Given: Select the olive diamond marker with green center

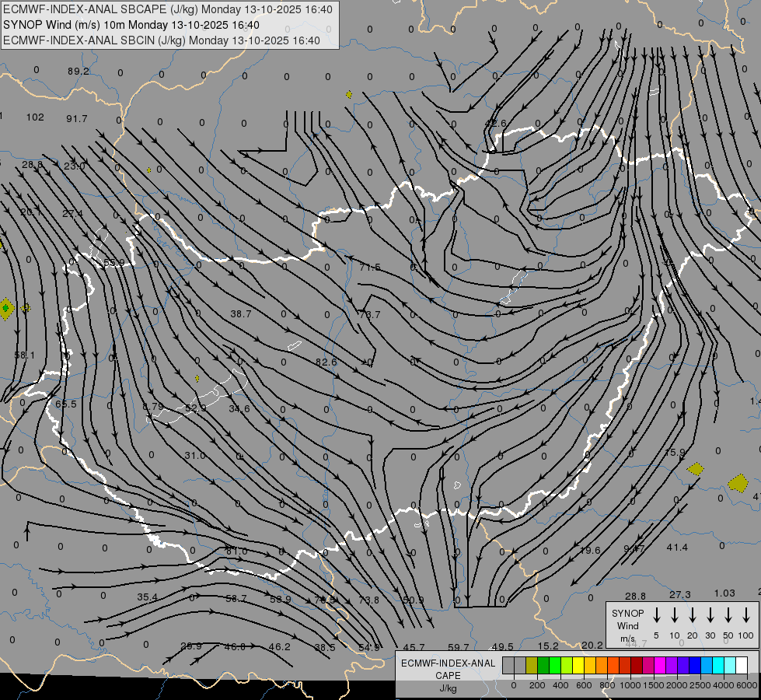Looking at the screenshot, I should coord(5,309).
